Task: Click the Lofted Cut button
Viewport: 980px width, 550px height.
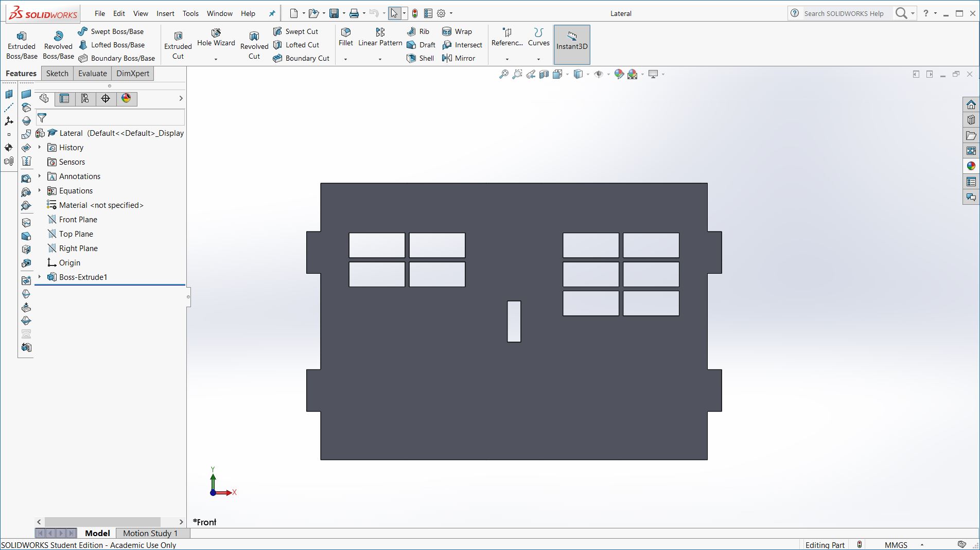Action: pyautogui.click(x=296, y=45)
